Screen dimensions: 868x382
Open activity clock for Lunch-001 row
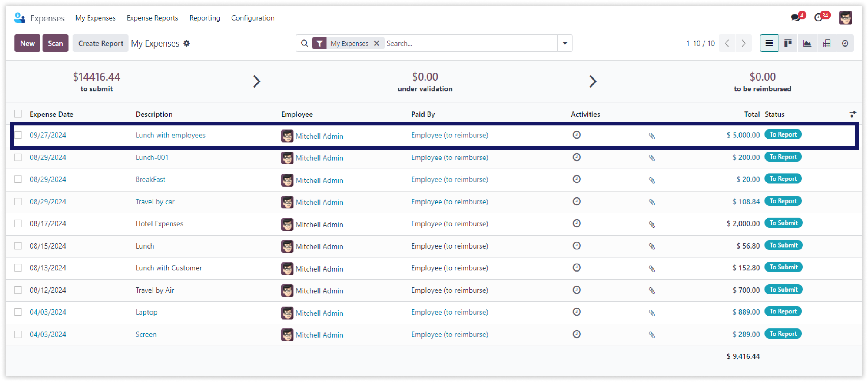coord(576,157)
